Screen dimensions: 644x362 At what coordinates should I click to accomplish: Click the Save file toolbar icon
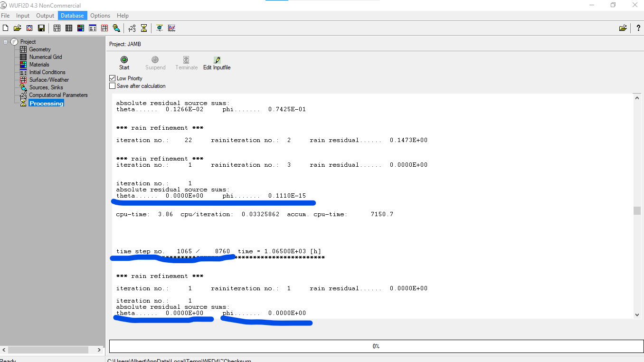click(x=41, y=29)
